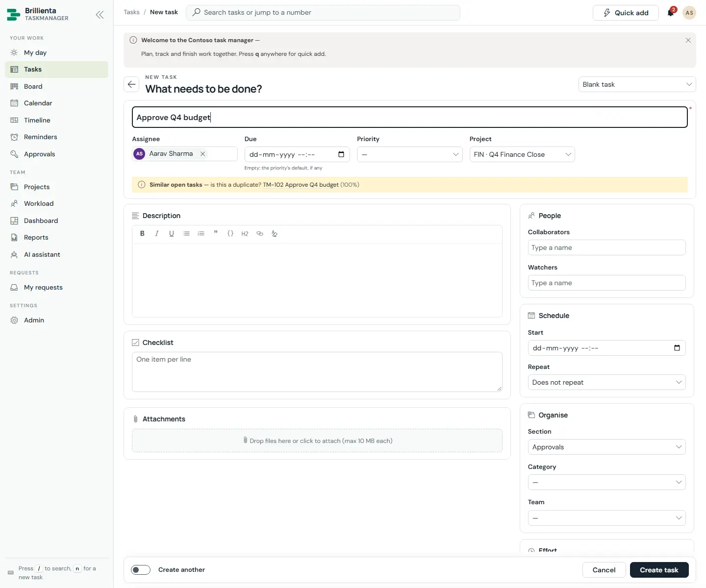This screenshot has height=588, width=706.
Task: Apply underline formatting in Description toolbar
Action: pos(172,234)
